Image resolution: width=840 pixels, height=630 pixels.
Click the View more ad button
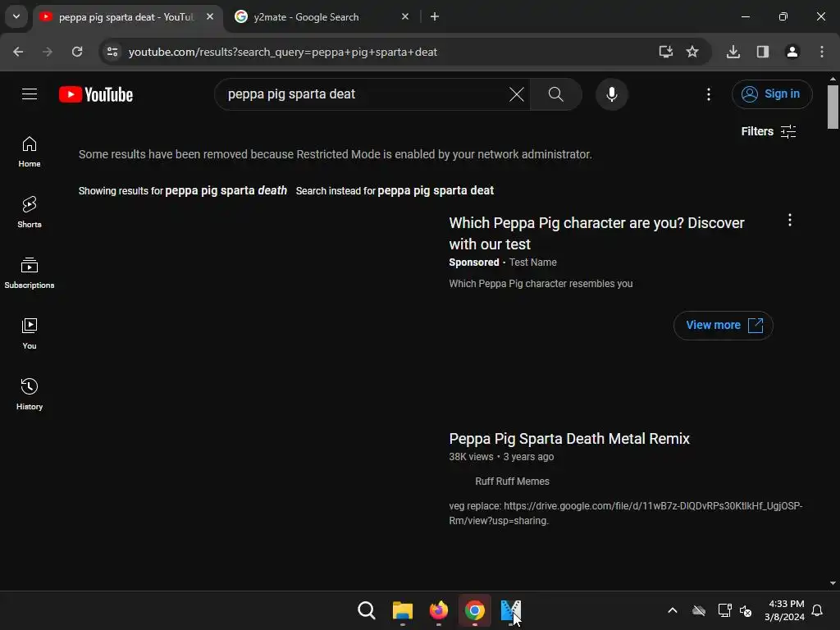[x=723, y=325]
